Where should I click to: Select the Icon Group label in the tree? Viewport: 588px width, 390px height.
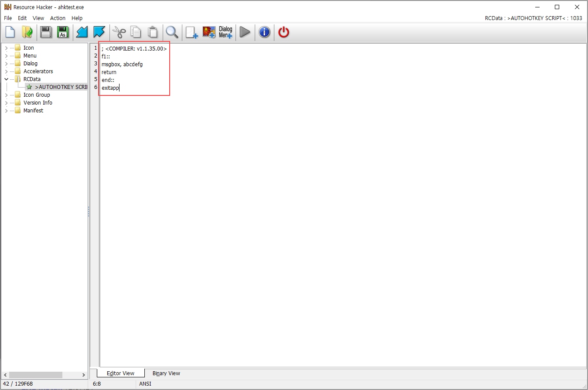[x=37, y=95]
